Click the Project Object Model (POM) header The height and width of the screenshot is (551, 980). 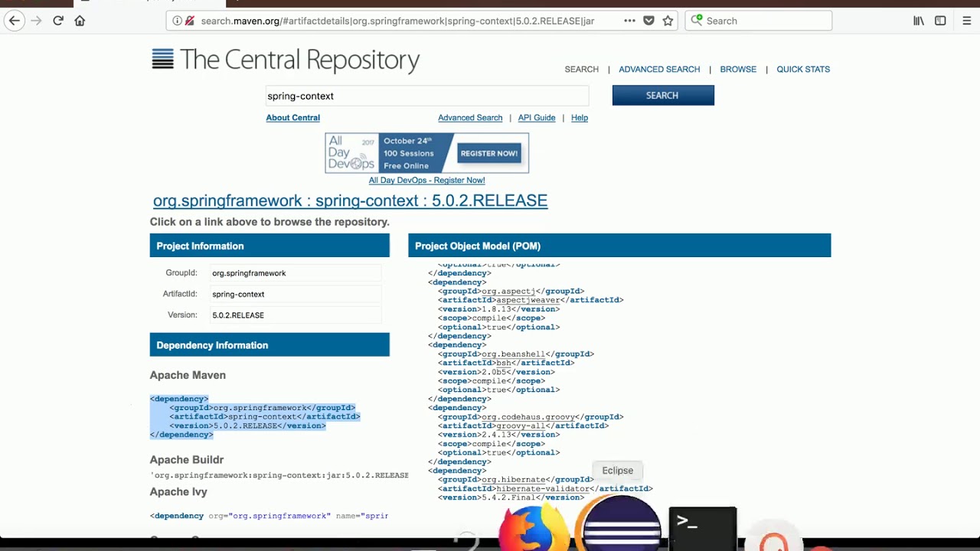[x=619, y=246]
